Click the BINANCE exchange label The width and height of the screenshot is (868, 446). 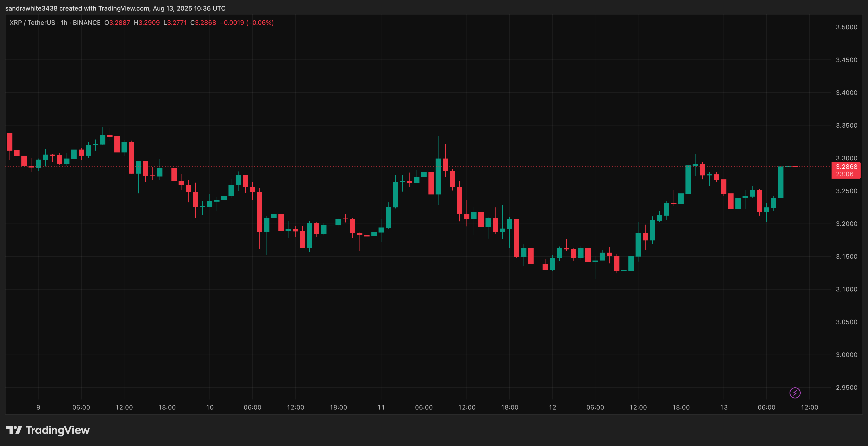87,22
